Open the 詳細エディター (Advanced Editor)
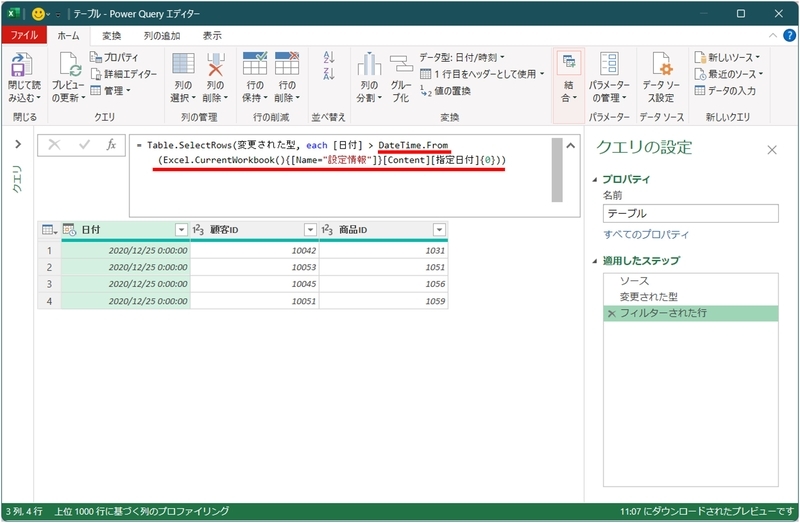Screen dimensions: 800x523 point(123,74)
